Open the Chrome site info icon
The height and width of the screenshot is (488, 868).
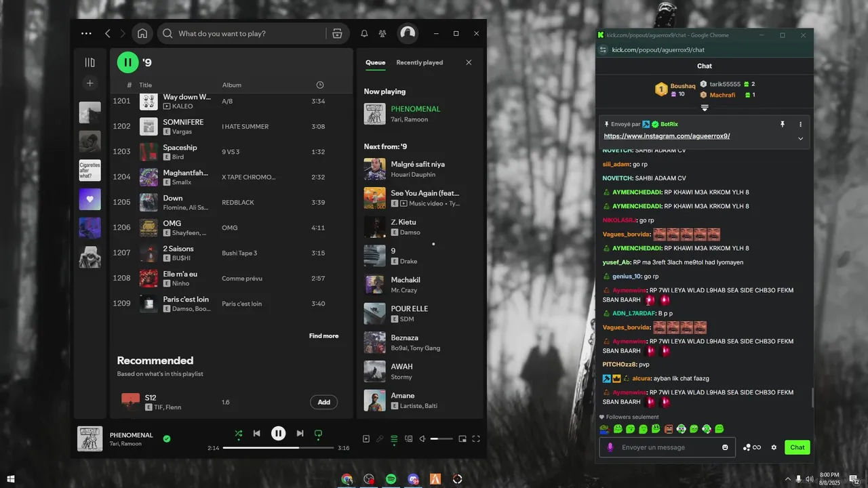[603, 49]
